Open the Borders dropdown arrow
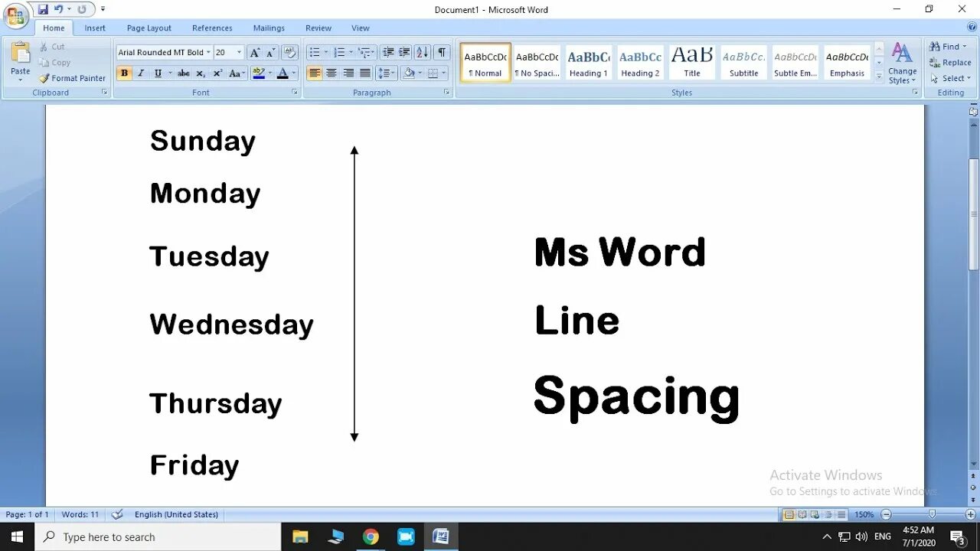Screen dimensions: 980x551 (x=445, y=73)
